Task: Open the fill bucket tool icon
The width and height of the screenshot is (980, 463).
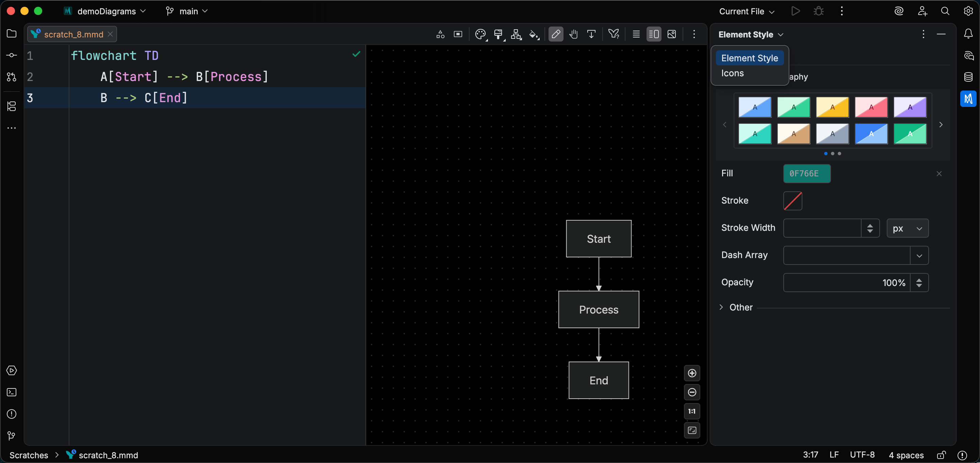Action: pyautogui.click(x=534, y=34)
